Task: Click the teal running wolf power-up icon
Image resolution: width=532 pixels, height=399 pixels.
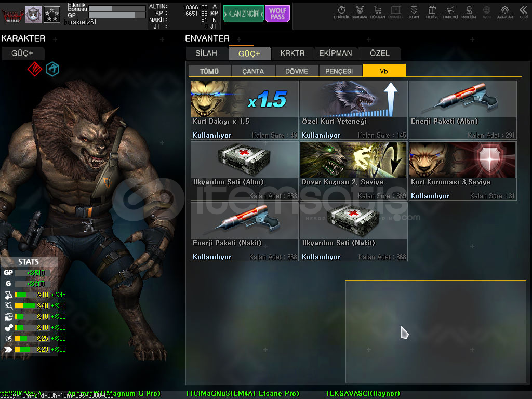Action: (x=52, y=69)
